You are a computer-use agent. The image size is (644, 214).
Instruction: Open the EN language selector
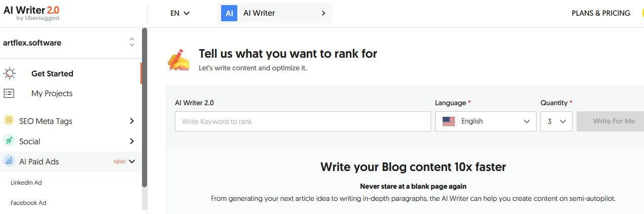180,13
